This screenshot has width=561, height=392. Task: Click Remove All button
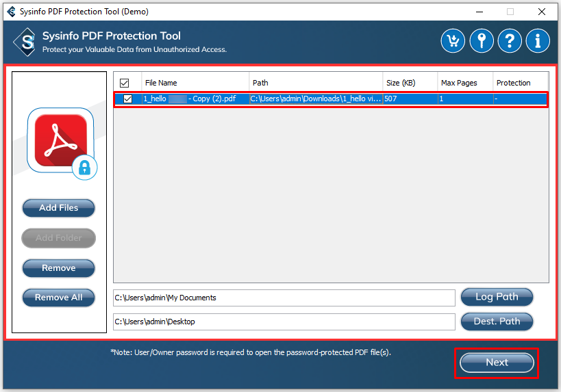coord(59,298)
